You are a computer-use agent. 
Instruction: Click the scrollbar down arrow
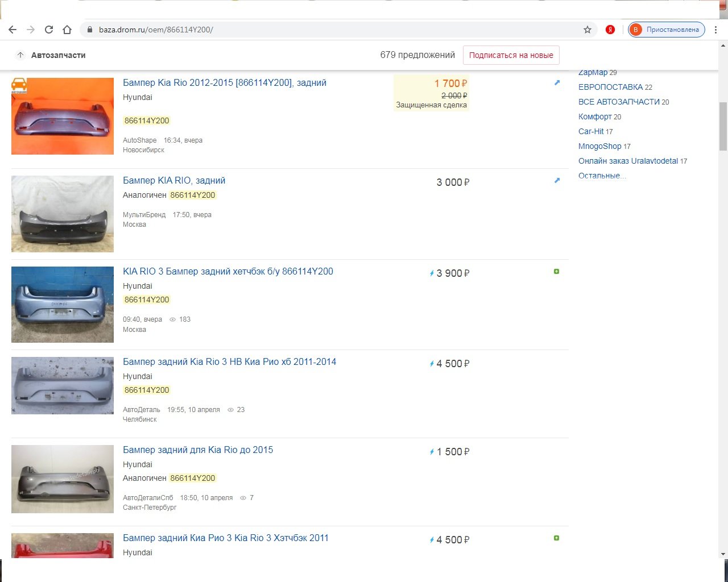tap(723, 554)
